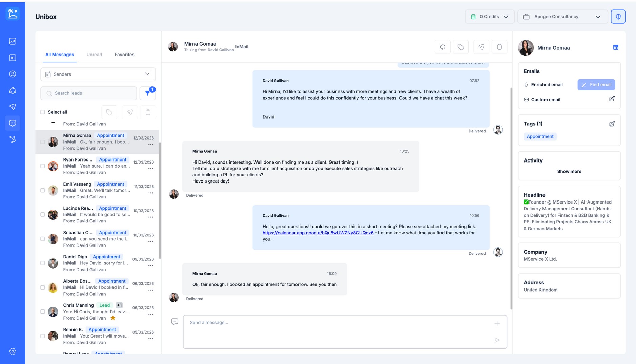Tick the checkbox for Sebastian C...
Screen dimensions: 636x364
(43, 239)
